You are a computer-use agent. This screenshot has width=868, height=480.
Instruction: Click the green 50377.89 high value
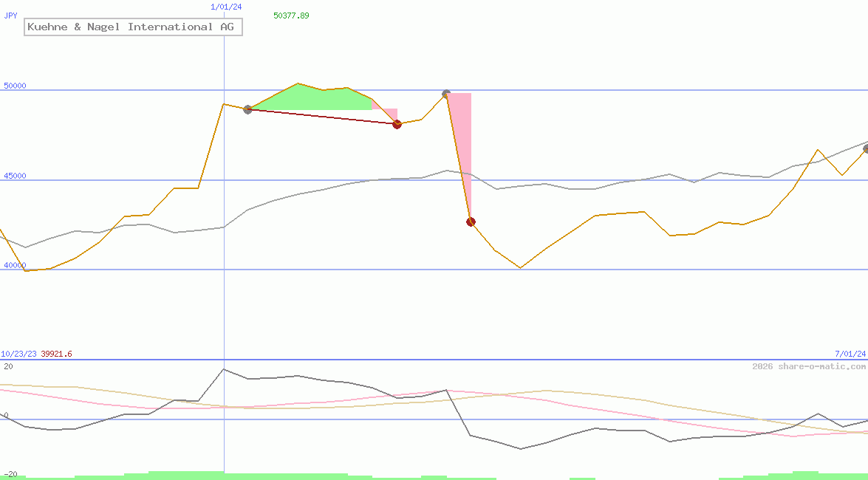(291, 16)
